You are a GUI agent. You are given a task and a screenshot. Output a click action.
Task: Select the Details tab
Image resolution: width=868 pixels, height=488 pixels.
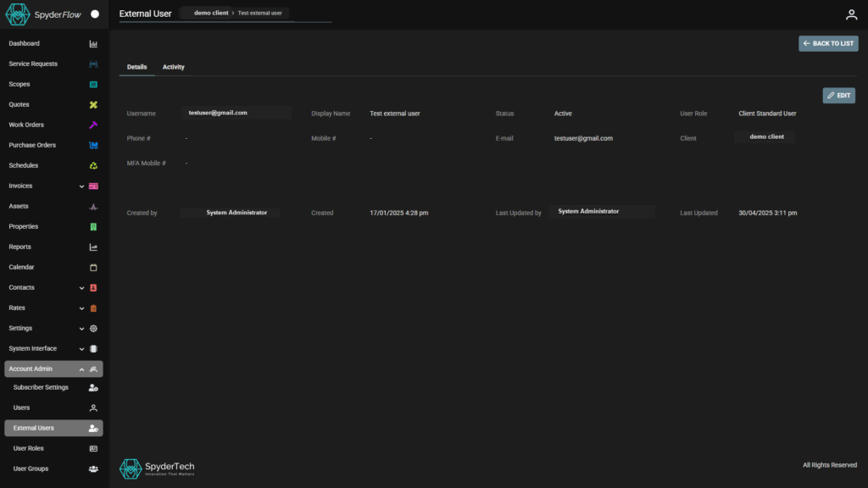coord(136,67)
